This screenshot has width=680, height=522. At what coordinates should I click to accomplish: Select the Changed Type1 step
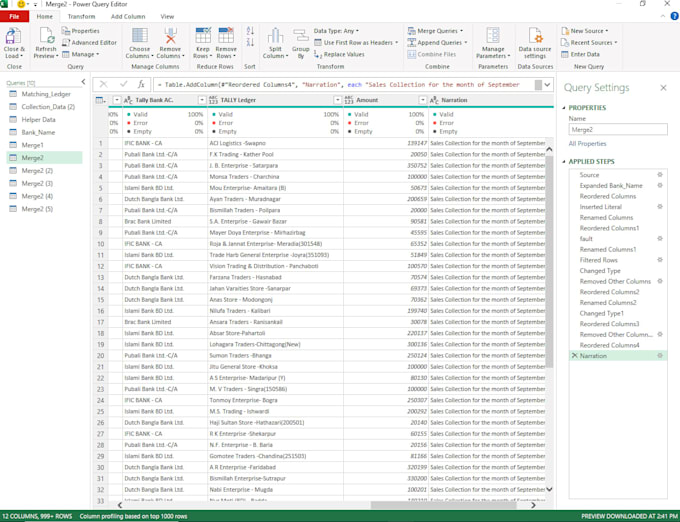[601, 313]
